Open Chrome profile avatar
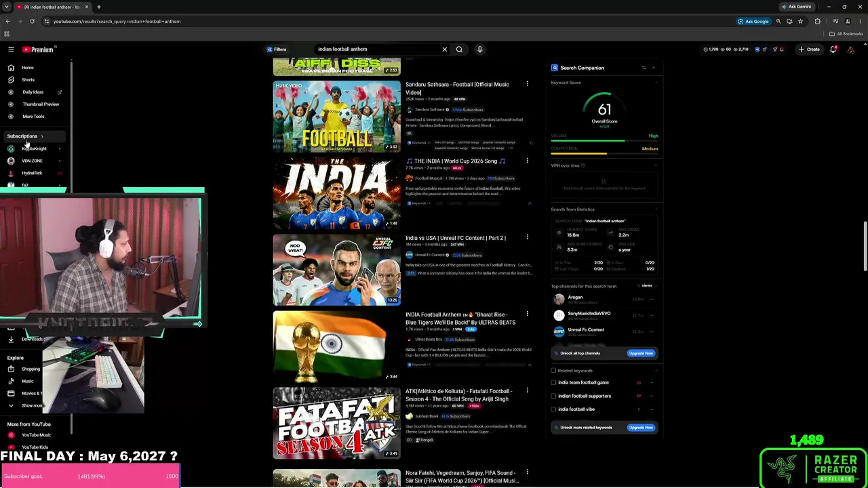868x488 pixels. [848, 21]
